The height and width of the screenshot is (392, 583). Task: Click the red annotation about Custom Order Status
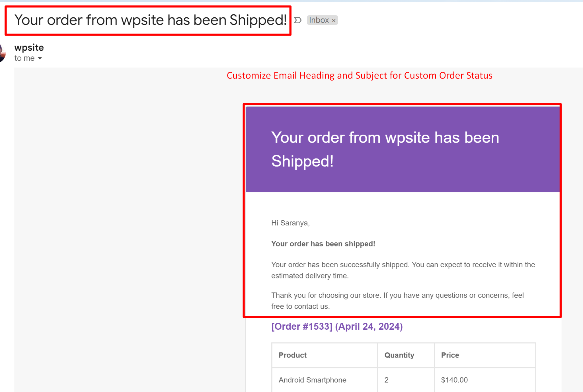pos(360,75)
